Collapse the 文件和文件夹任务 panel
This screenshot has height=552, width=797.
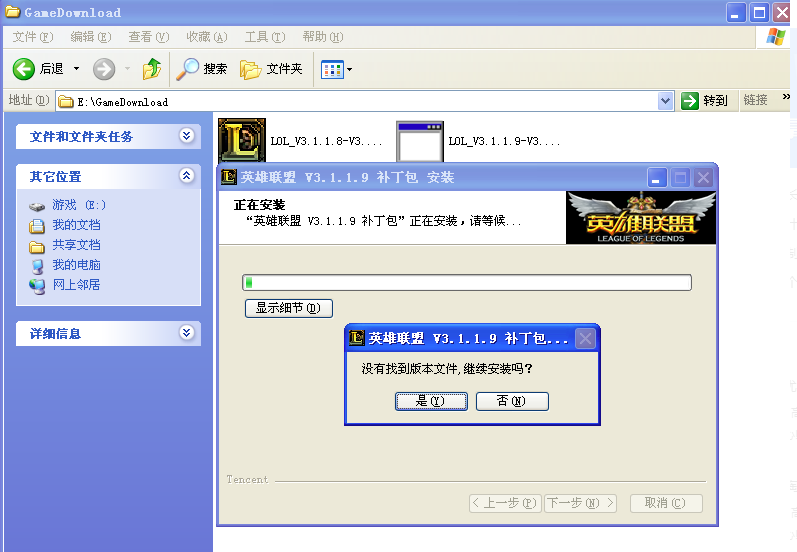coord(186,136)
